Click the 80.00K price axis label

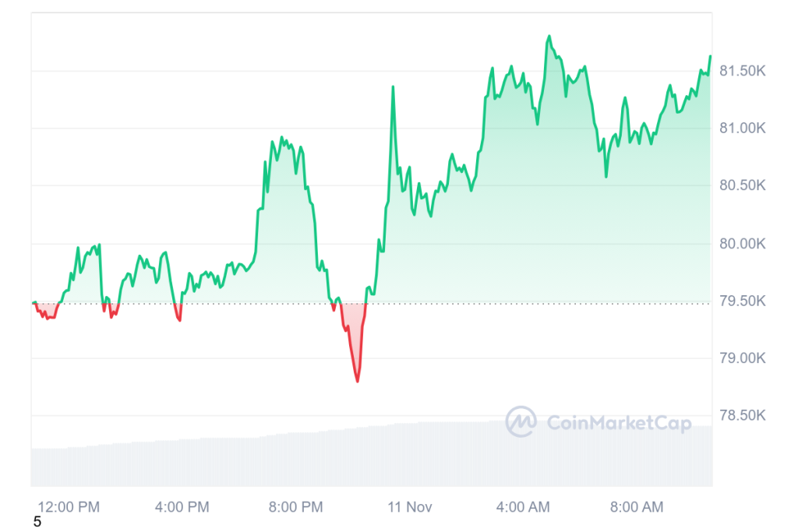743,244
